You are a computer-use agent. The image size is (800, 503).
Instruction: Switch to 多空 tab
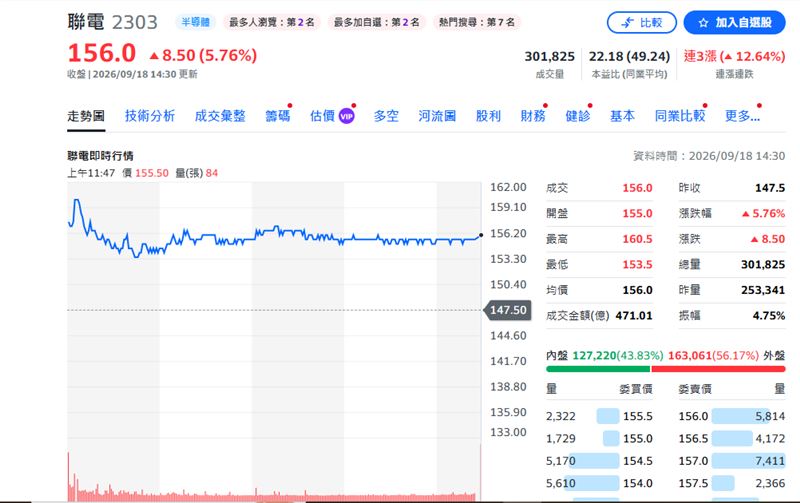pos(386,116)
